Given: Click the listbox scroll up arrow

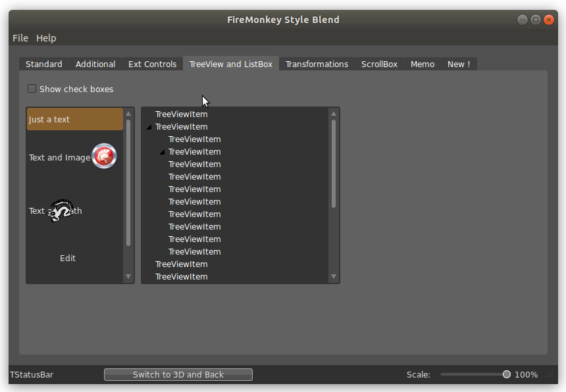Looking at the screenshot, I should pos(128,114).
